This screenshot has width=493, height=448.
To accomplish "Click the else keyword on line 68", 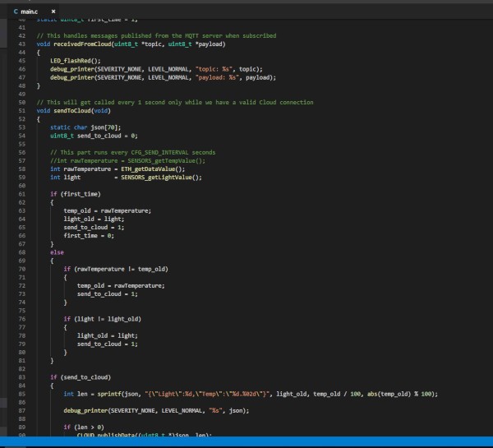I will tap(57, 252).
